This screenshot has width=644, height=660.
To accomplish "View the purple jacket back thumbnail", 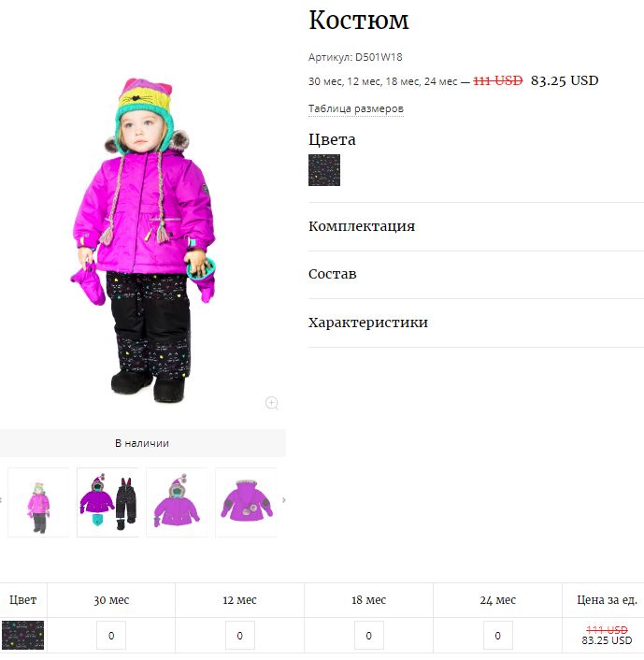I will [246, 502].
